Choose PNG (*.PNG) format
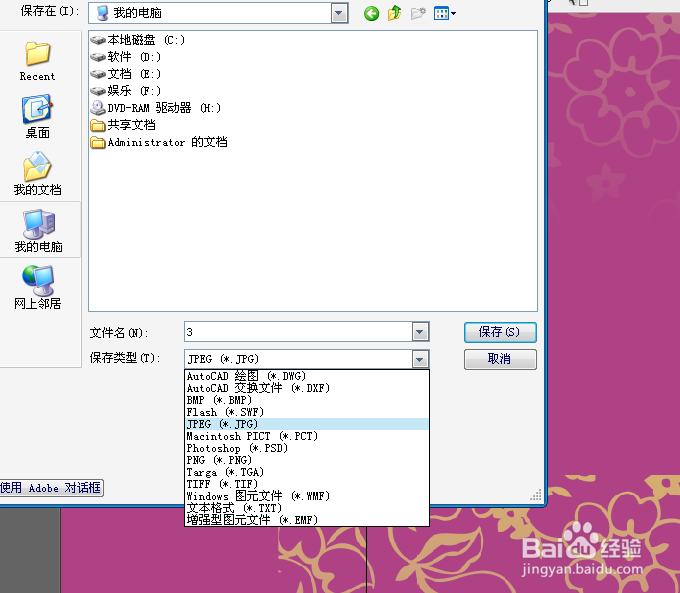680x593 pixels. [307, 460]
